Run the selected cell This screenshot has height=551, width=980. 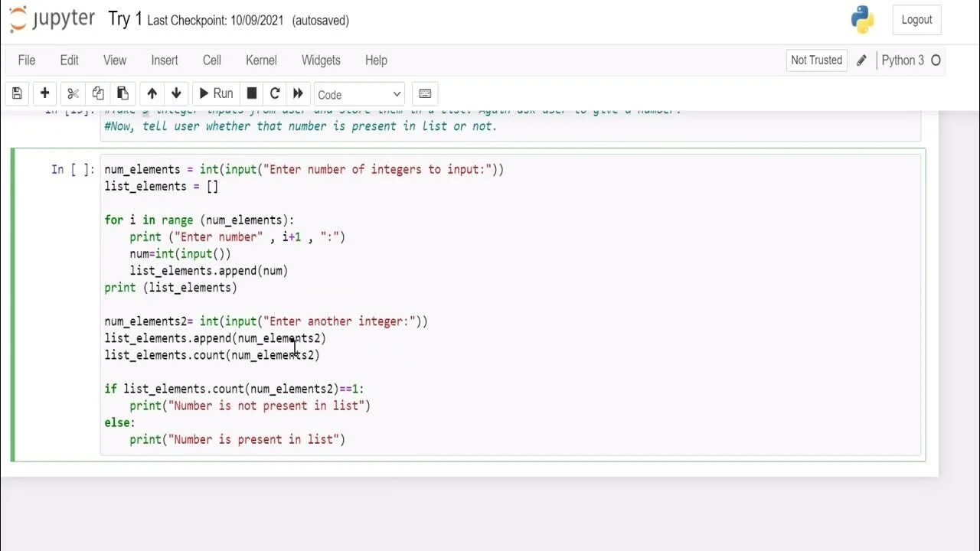216,93
